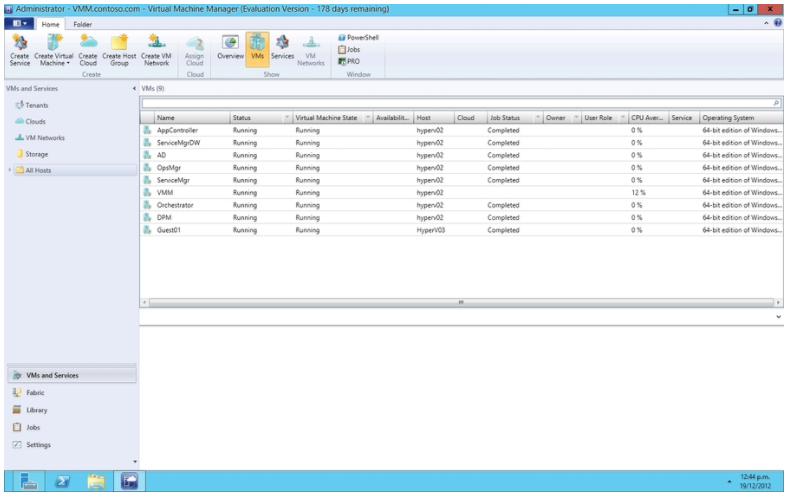Click the search magnifier icon

[x=776, y=103]
